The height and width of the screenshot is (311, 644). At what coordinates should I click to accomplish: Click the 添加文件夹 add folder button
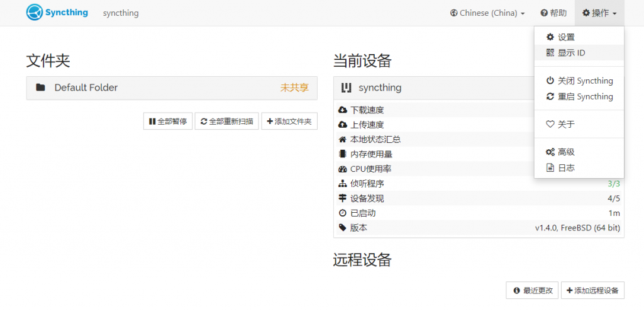point(289,122)
